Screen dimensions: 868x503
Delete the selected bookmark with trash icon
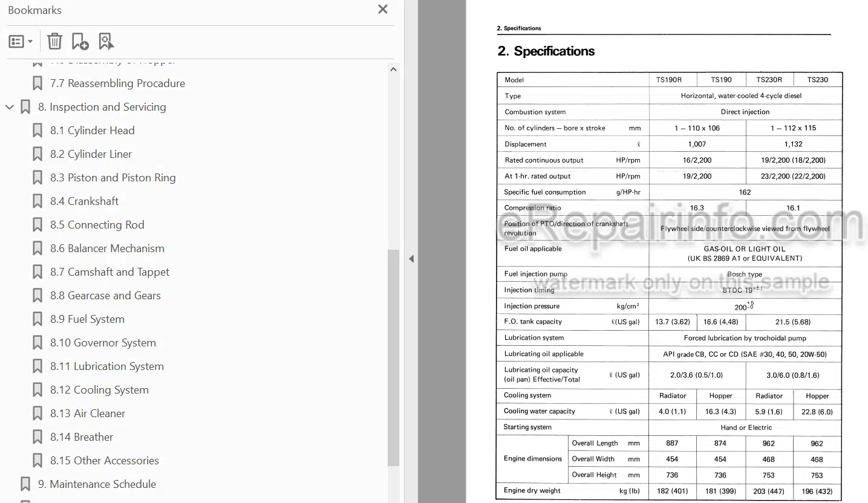[54, 41]
